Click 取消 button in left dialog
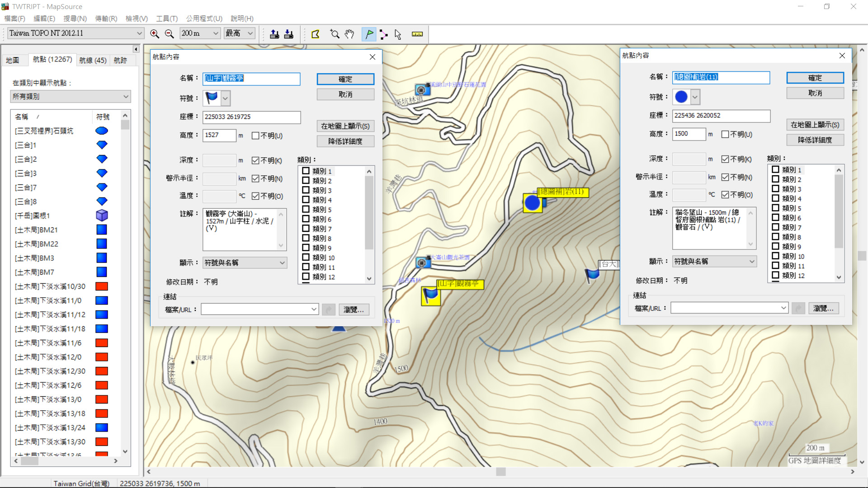This screenshot has height=488, width=868. pyautogui.click(x=345, y=94)
